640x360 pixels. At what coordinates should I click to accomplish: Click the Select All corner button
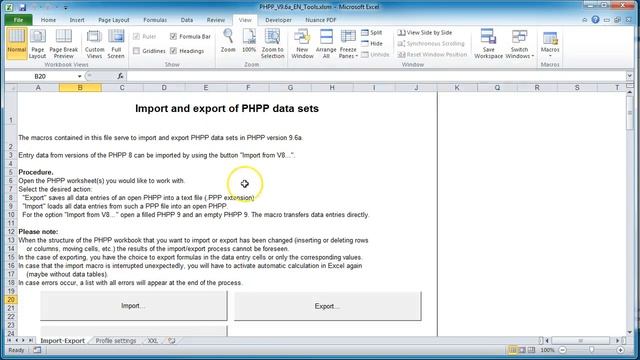(11, 87)
